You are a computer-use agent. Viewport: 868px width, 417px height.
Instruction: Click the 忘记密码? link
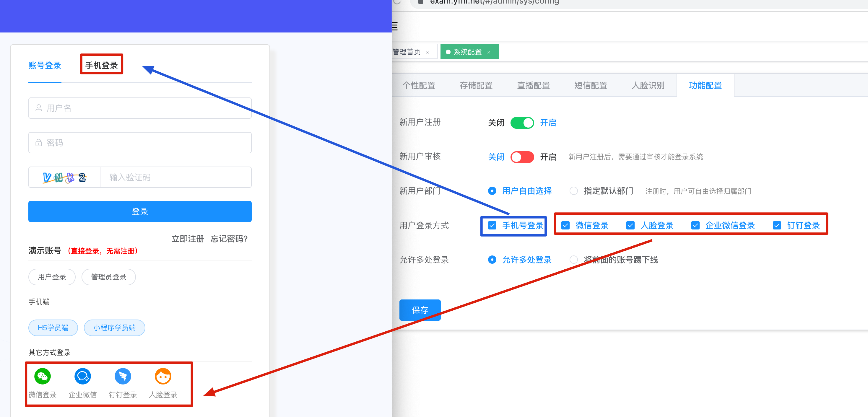tap(229, 239)
